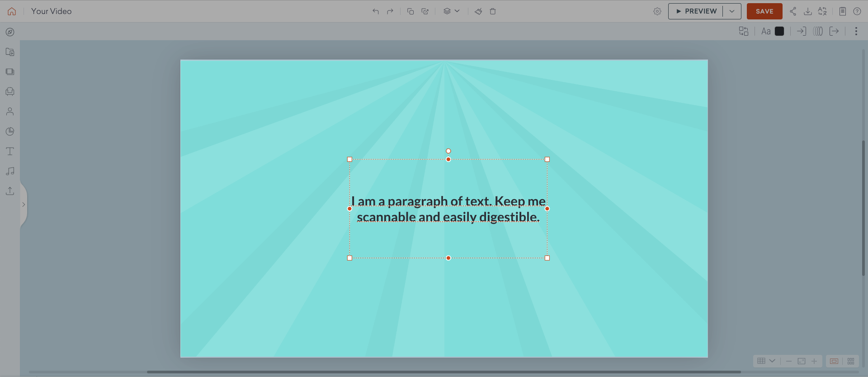Open the three-dot more options menu
This screenshot has height=377, width=868.
click(x=856, y=31)
